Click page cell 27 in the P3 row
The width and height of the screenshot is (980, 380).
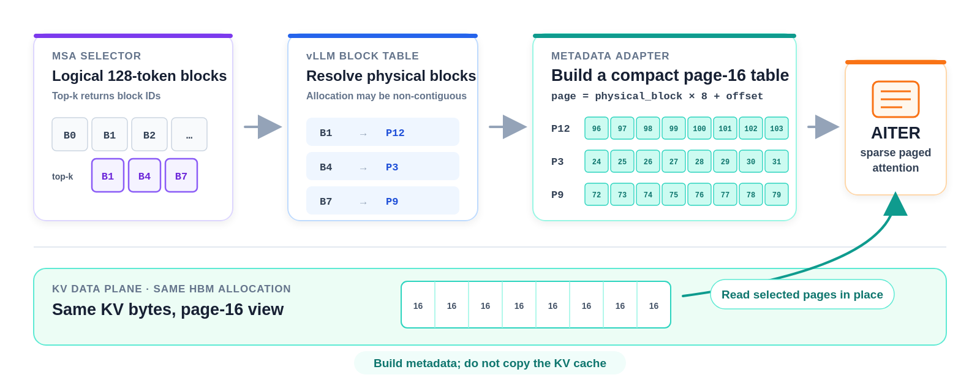click(674, 161)
